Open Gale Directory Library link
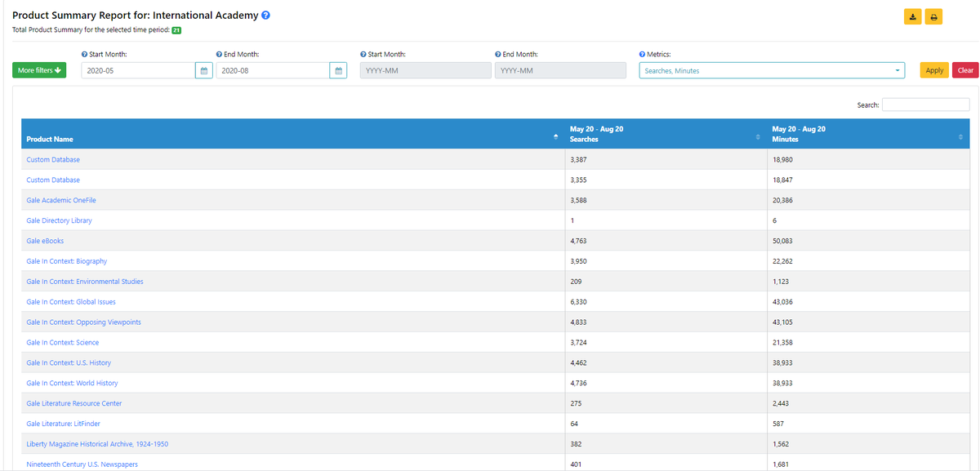 (x=60, y=220)
